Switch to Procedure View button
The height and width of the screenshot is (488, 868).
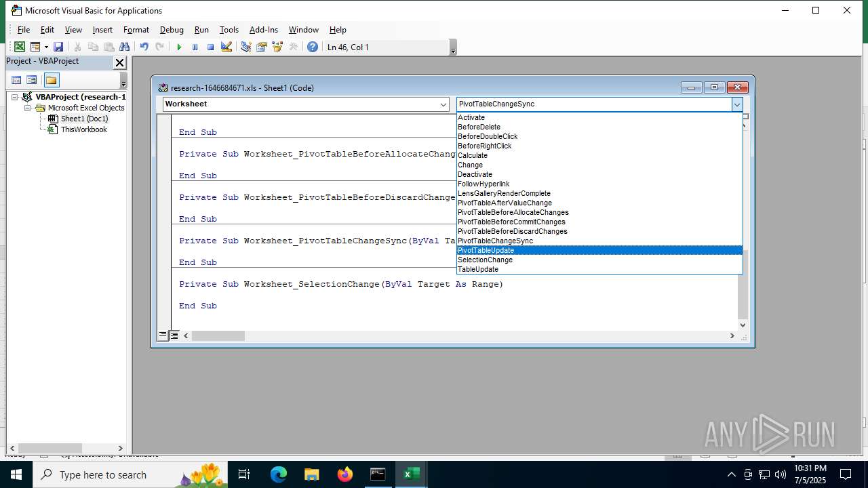163,335
